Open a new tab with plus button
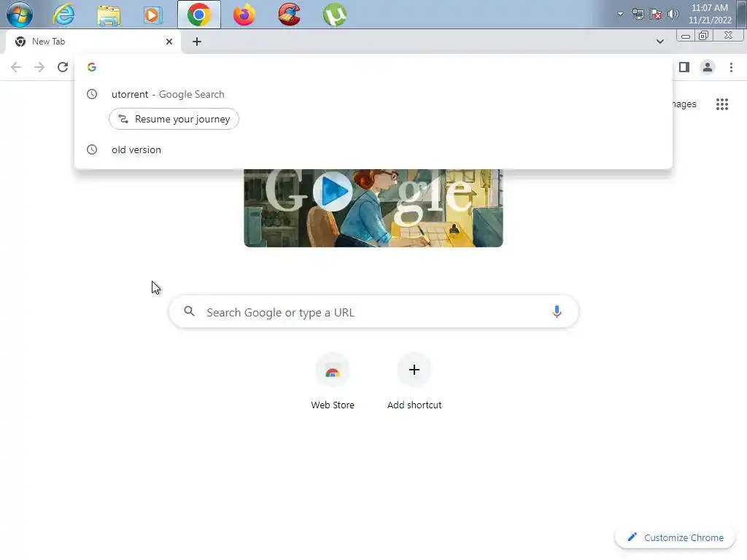The height and width of the screenshot is (560, 747). coord(197,42)
